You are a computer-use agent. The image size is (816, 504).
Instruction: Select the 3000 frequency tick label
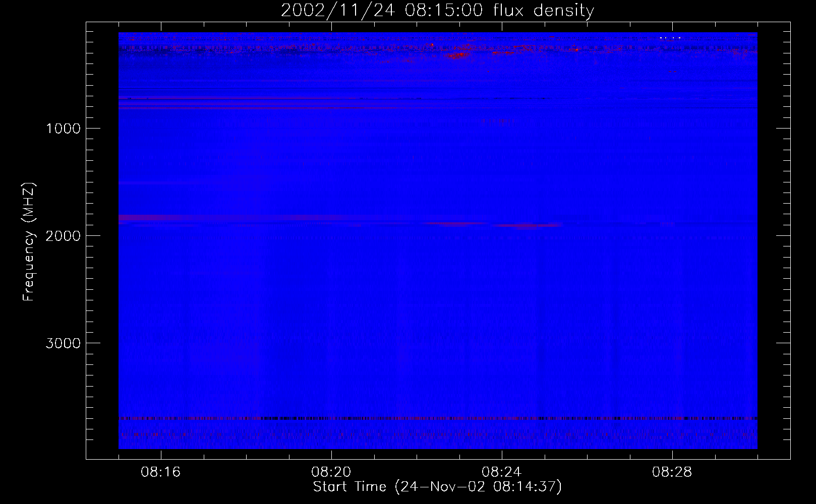(63, 343)
